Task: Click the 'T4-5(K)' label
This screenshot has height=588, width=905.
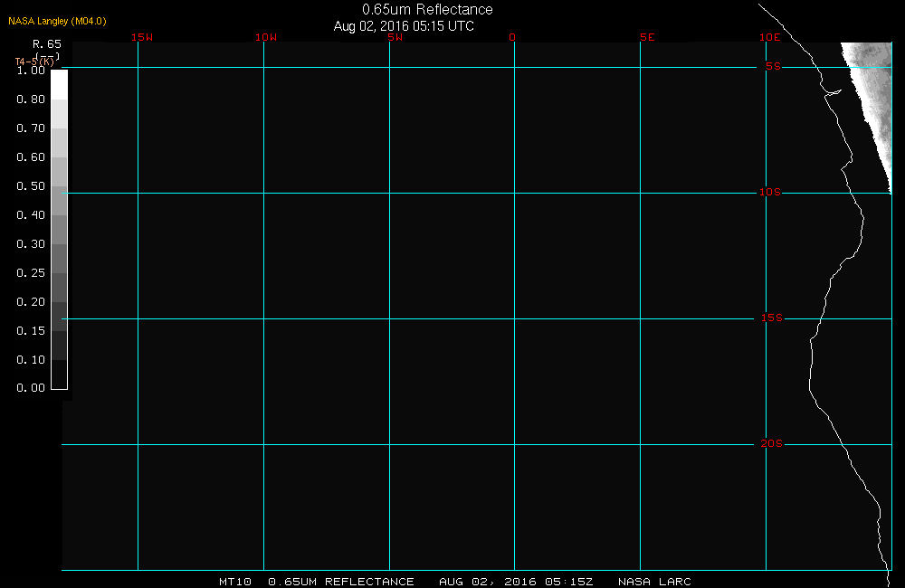Action: pos(34,62)
